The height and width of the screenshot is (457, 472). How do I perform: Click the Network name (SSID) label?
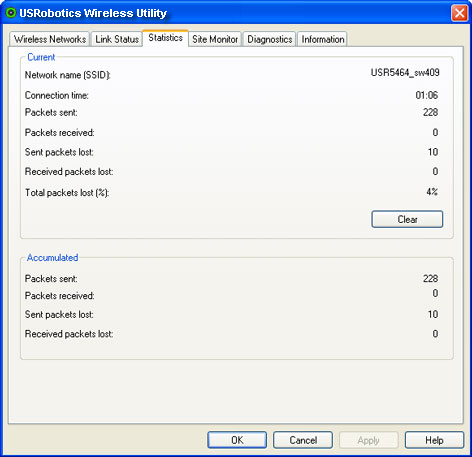point(68,75)
